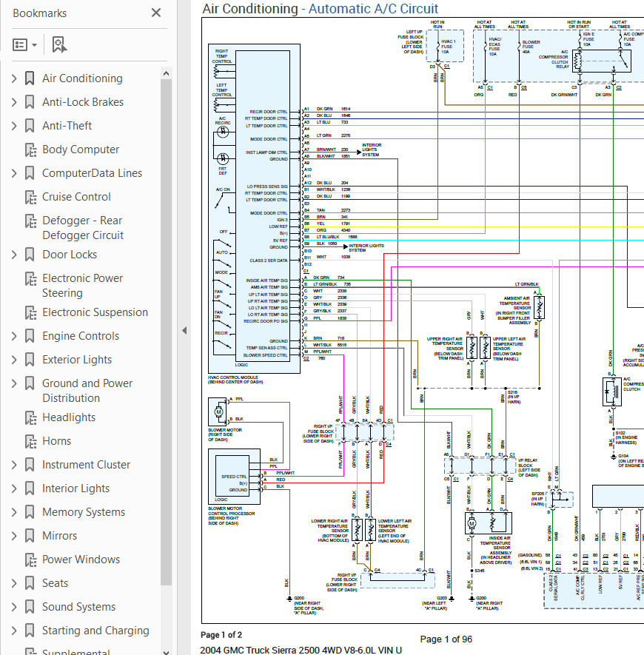
Task: Click the Air Conditioning bookmark icon
Action: (30, 78)
